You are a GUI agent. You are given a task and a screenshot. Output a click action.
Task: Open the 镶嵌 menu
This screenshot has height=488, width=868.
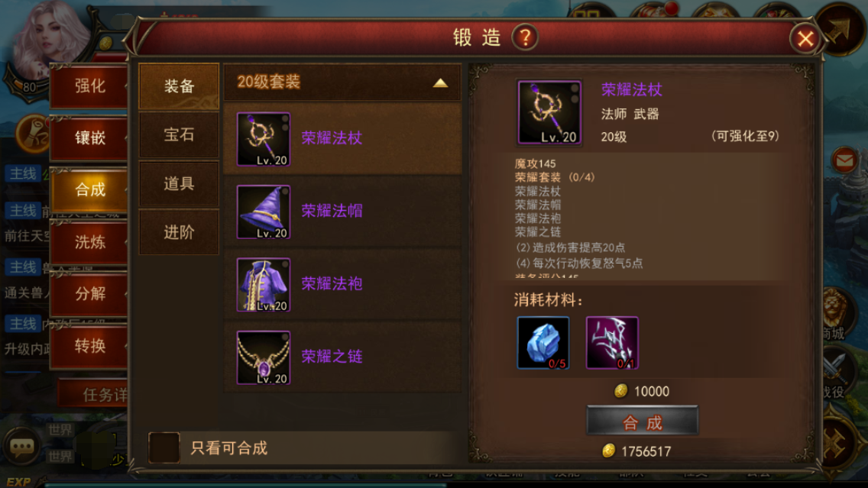(89, 137)
